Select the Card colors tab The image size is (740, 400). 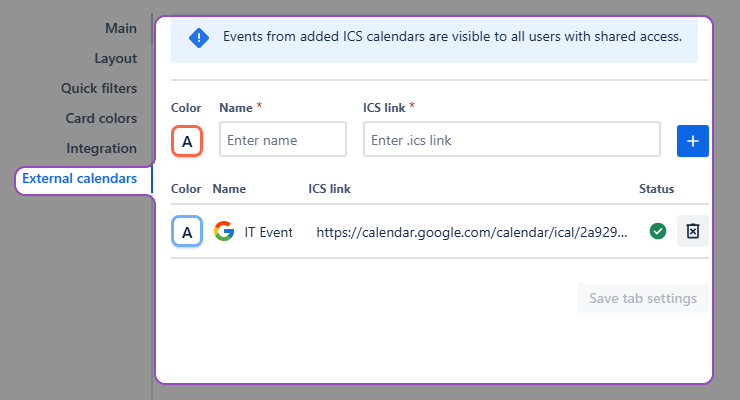(101, 118)
